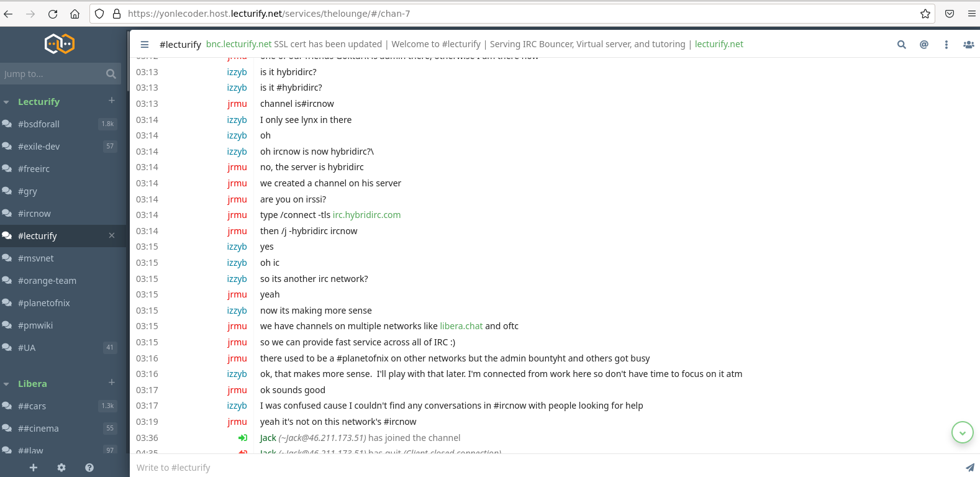The width and height of the screenshot is (980, 477).
Task: Jump to bottom with green arrow button
Action: coord(963,432)
